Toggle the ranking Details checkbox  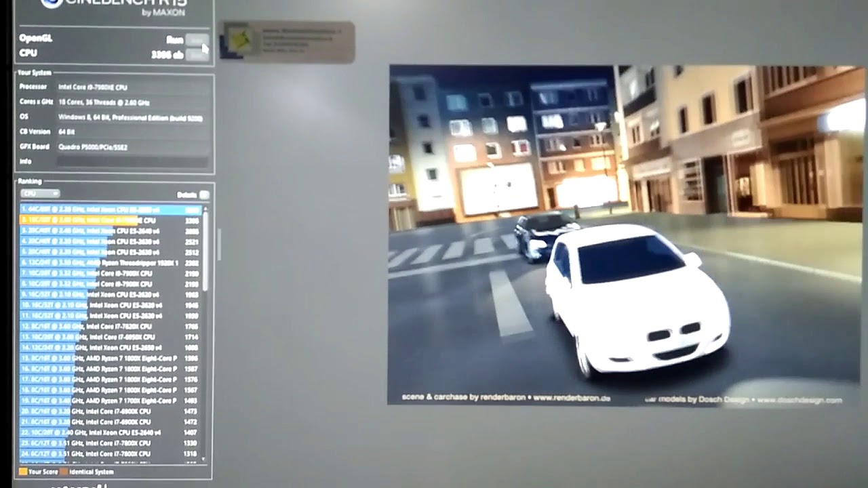[x=204, y=195]
